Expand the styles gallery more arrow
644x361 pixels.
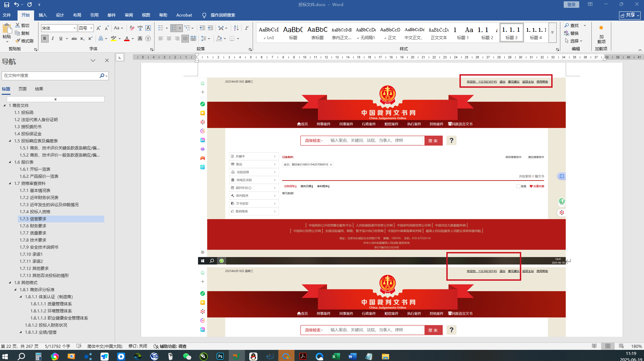(553, 33)
